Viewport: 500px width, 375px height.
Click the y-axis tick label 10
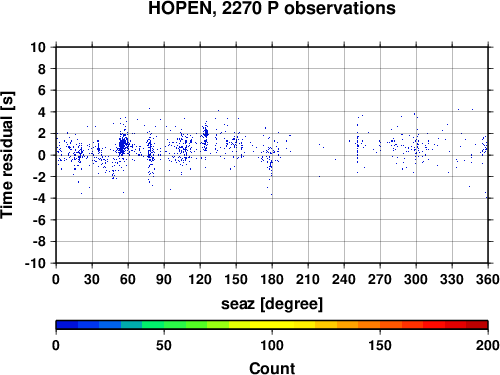[x=38, y=47]
